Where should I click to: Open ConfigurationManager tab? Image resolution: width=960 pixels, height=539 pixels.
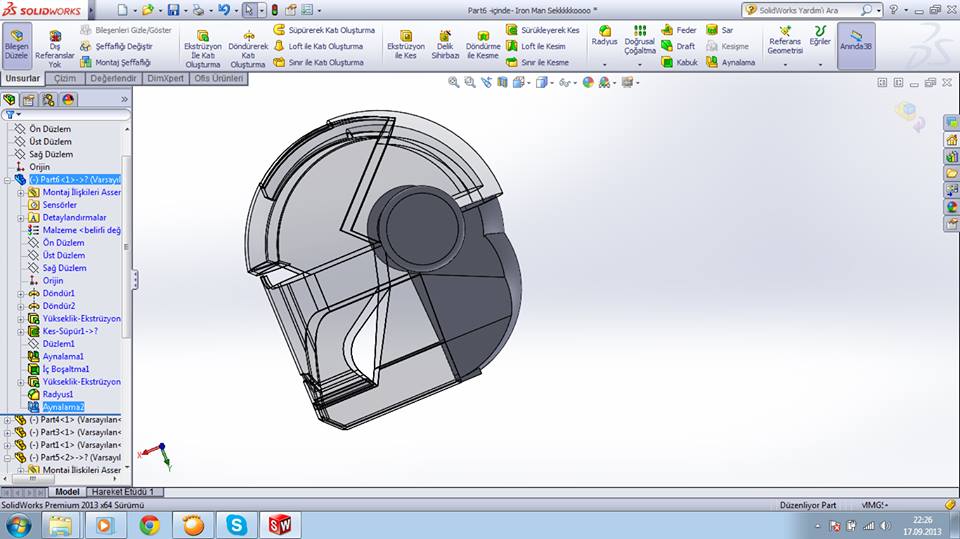pyautogui.click(x=48, y=99)
